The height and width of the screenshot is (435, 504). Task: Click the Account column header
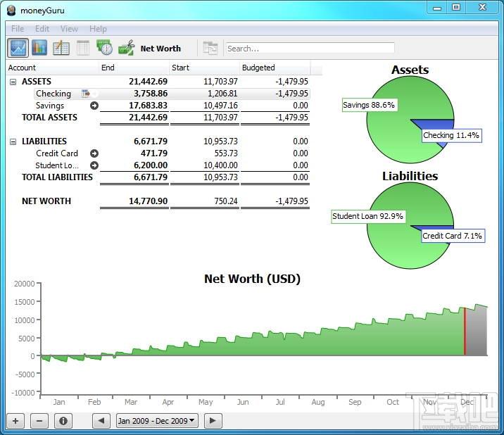pyautogui.click(x=52, y=68)
